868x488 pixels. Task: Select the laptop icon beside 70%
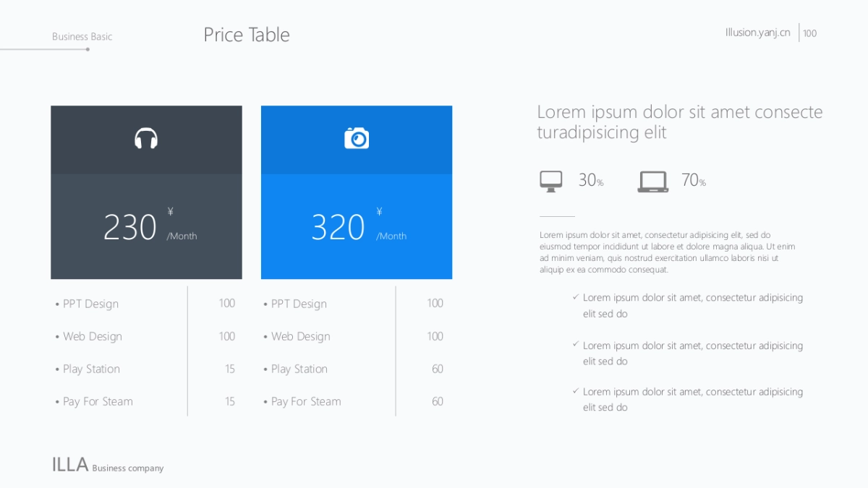pyautogui.click(x=652, y=181)
